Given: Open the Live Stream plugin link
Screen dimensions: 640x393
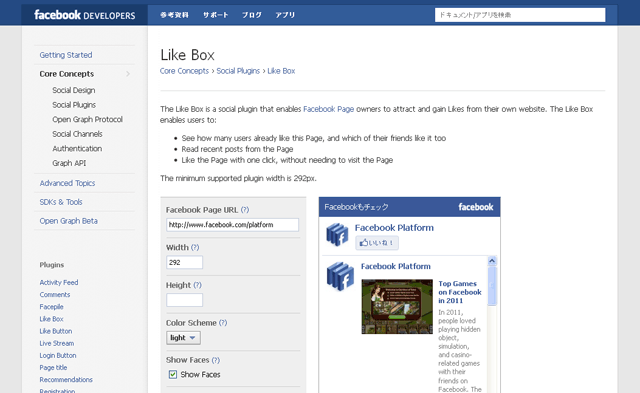Looking at the screenshot, I should click(x=57, y=343).
